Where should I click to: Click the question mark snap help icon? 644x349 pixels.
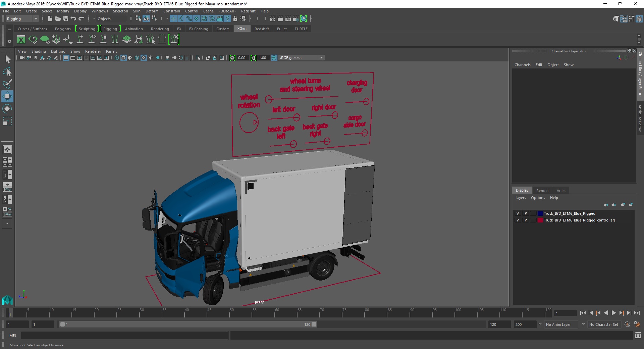228,19
